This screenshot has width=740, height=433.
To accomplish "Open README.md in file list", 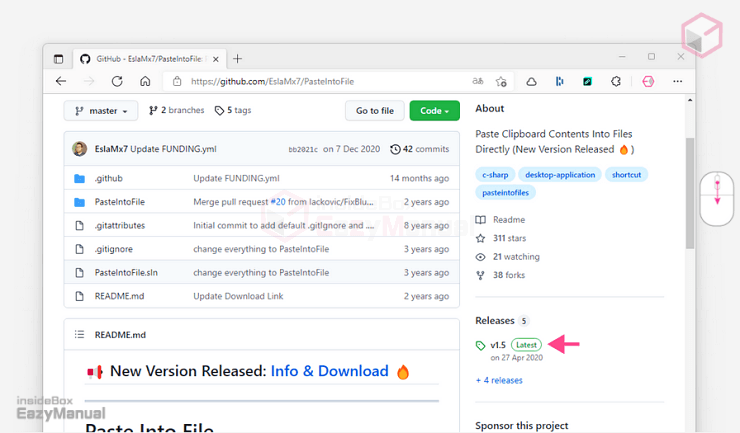I will [119, 296].
